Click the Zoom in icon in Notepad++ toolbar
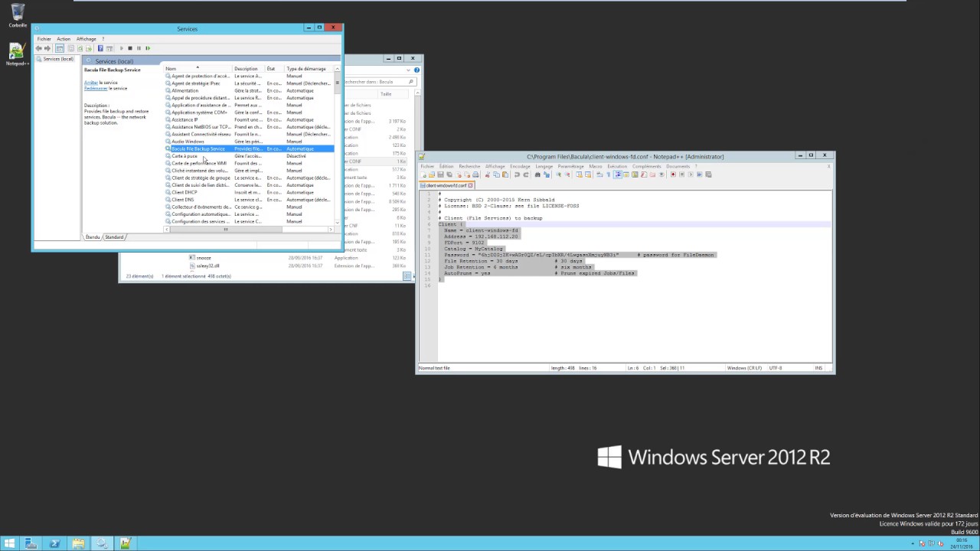Image resolution: width=980 pixels, height=551 pixels. [559, 174]
